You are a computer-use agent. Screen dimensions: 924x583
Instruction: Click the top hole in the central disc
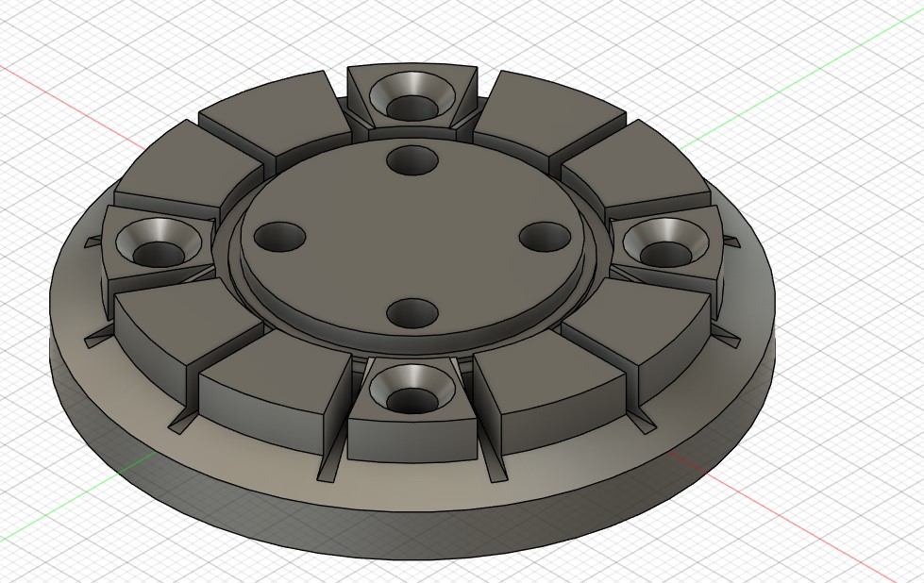coord(412,162)
